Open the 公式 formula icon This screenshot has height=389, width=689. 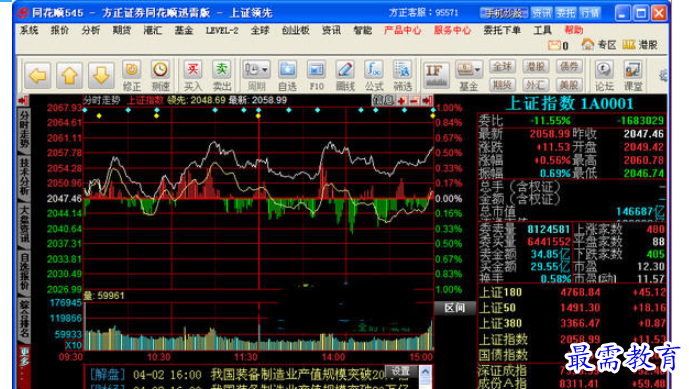tap(374, 76)
